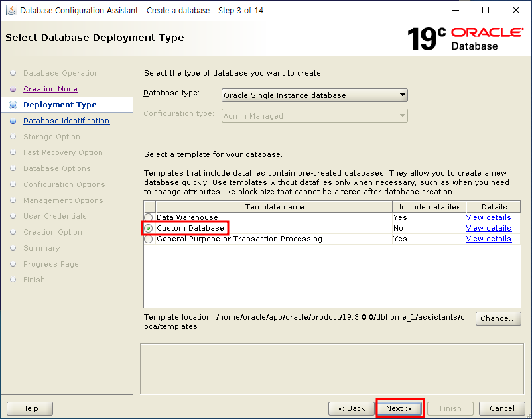Viewport: 532px width, 419px height.
Task: Click the Database Operation step label
Action: point(61,73)
